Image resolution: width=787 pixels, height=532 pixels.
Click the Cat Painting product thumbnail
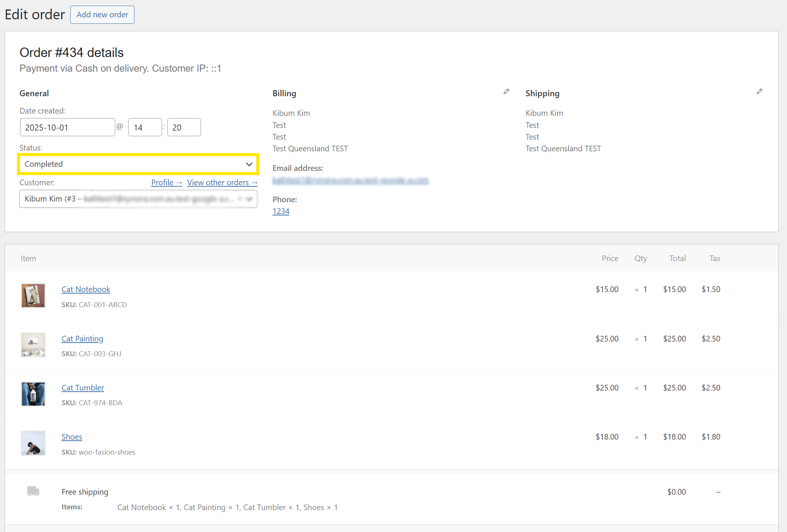click(x=33, y=344)
